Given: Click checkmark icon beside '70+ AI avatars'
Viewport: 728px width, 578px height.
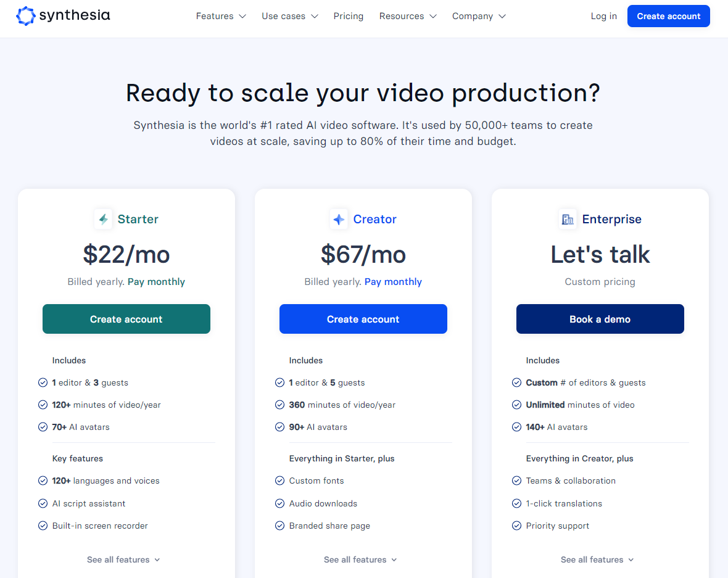Looking at the screenshot, I should click(43, 427).
